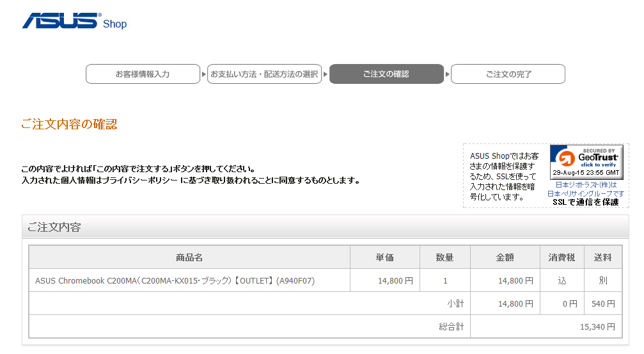Click the 総合計 label
The height and width of the screenshot is (354, 644).
coord(452,327)
